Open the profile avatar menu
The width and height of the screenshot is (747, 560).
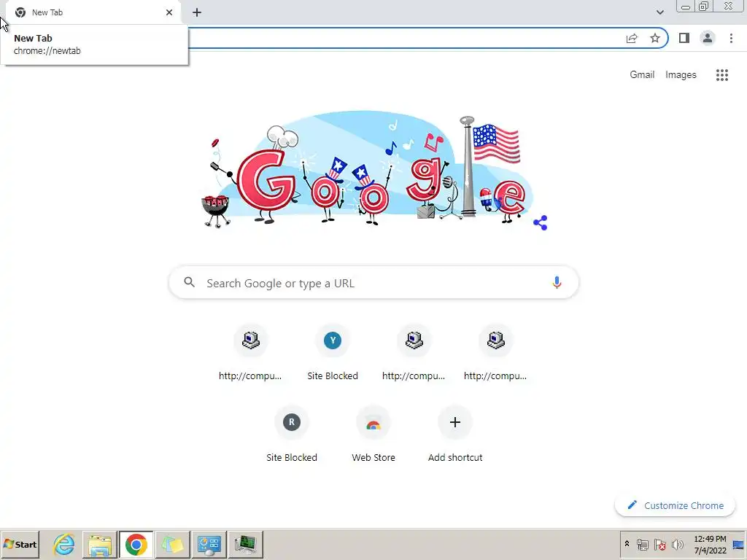tap(708, 38)
